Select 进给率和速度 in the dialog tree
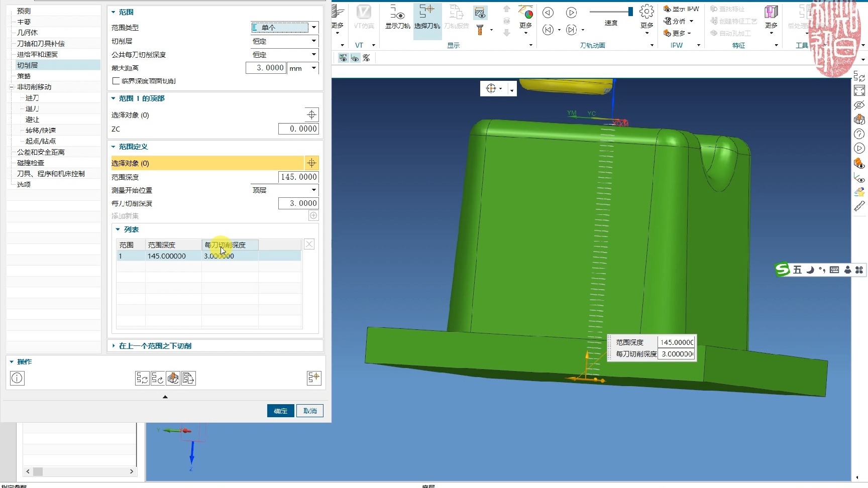 [x=38, y=54]
